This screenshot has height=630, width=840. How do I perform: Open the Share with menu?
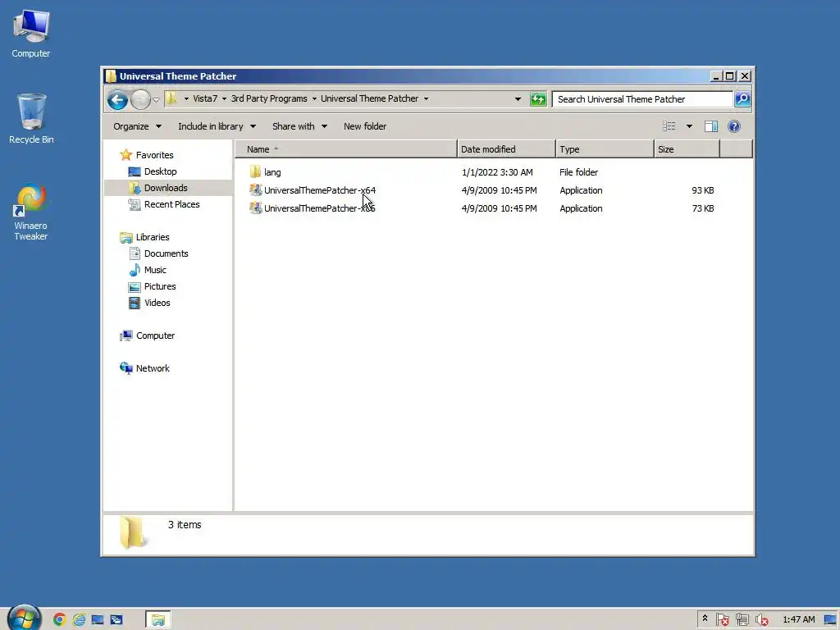coord(299,126)
